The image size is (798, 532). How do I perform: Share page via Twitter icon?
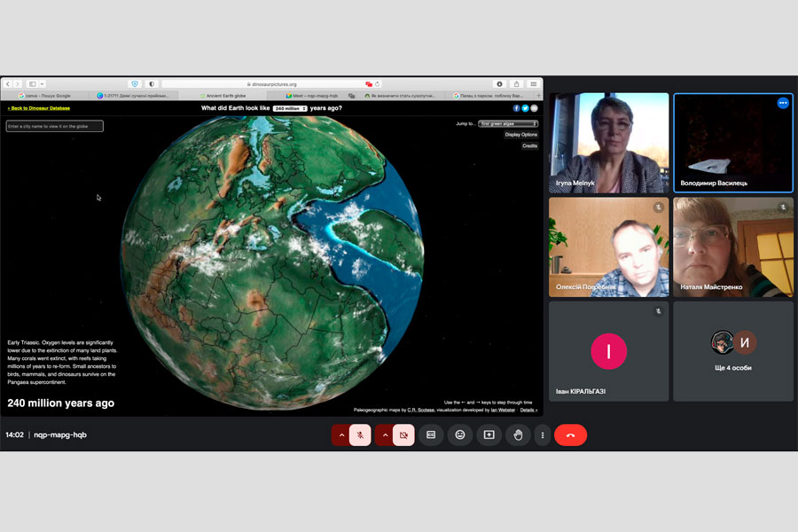(x=525, y=108)
